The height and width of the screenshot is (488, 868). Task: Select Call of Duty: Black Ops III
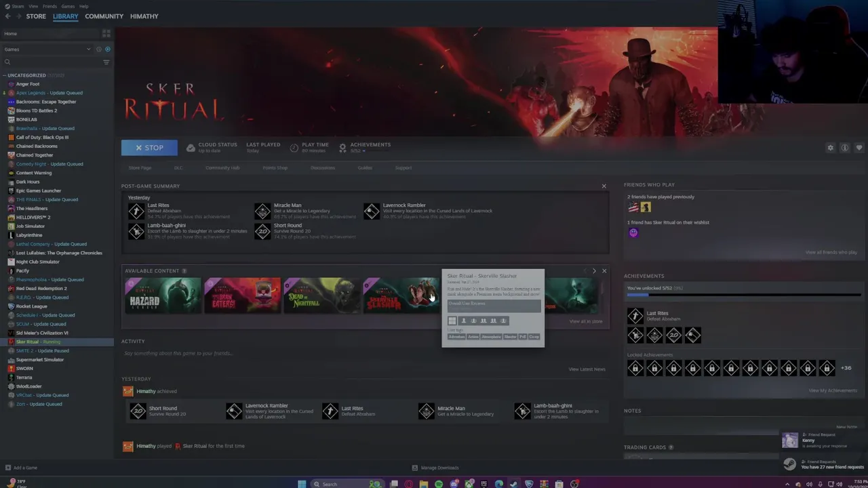[42, 137]
